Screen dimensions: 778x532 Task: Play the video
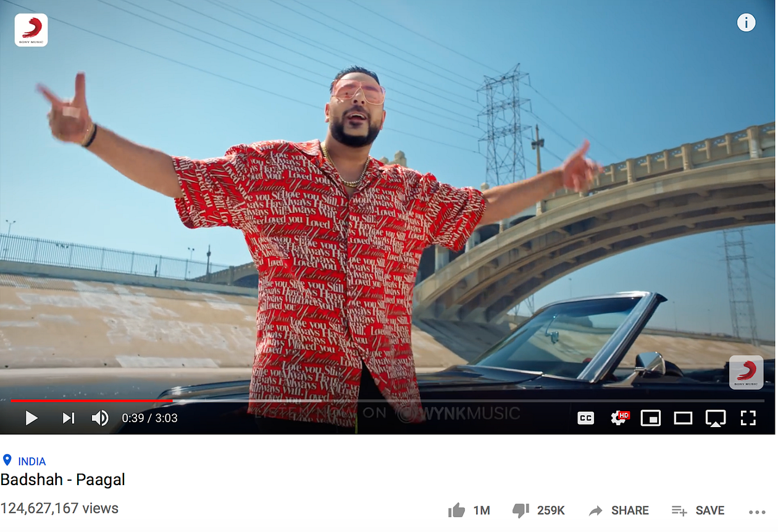[31, 418]
